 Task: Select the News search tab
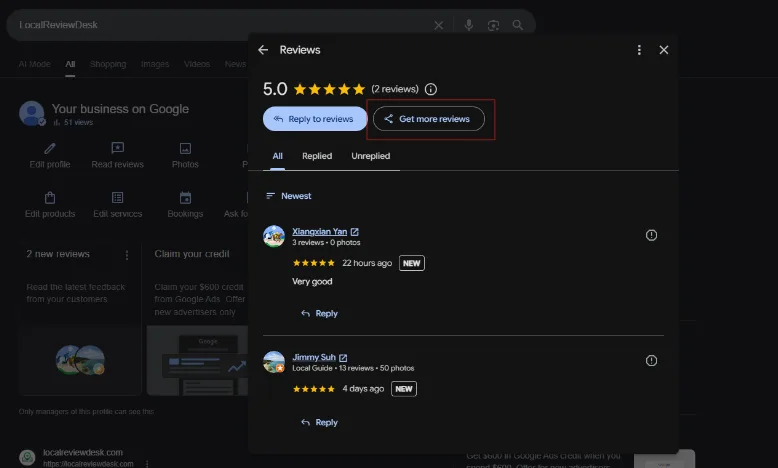pos(235,64)
